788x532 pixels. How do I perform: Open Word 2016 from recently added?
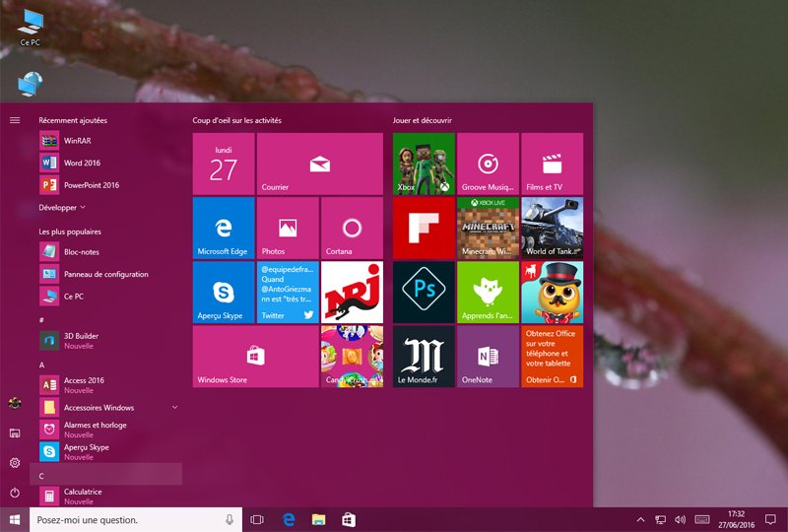pyautogui.click(x=82, y=163)
